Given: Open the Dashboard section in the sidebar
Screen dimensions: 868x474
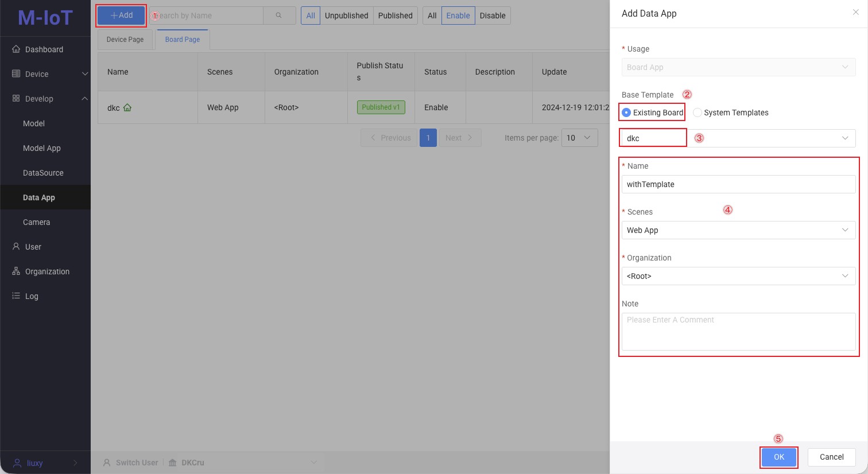Looking at the screenshot, I should [x=43, y=49].
